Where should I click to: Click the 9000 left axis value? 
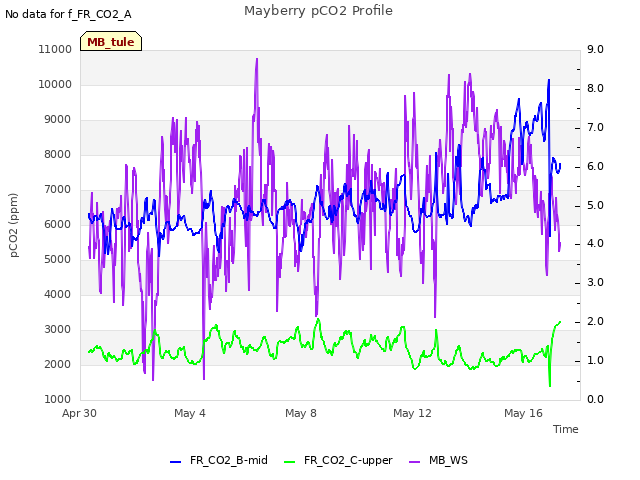point(58,120)
